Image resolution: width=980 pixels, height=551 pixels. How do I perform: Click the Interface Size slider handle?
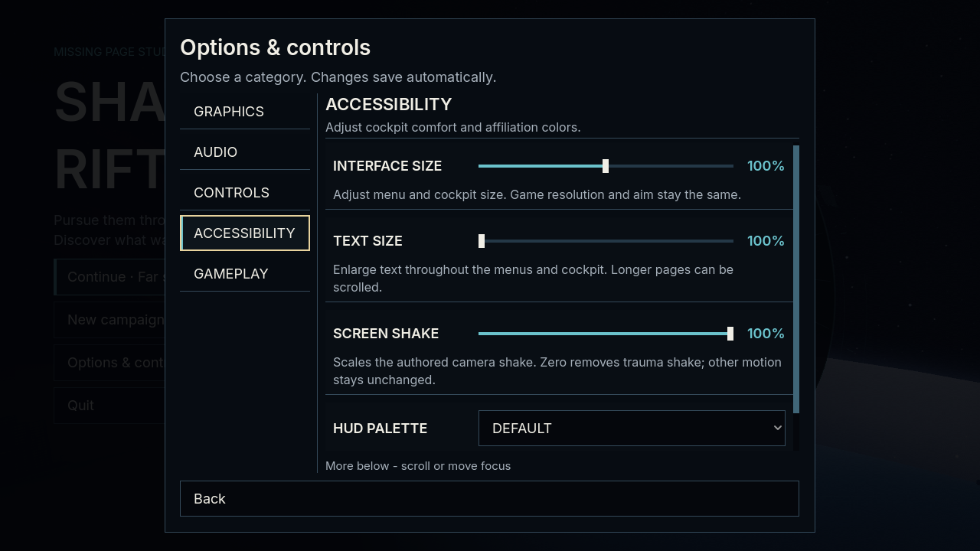tap(606, 166)
